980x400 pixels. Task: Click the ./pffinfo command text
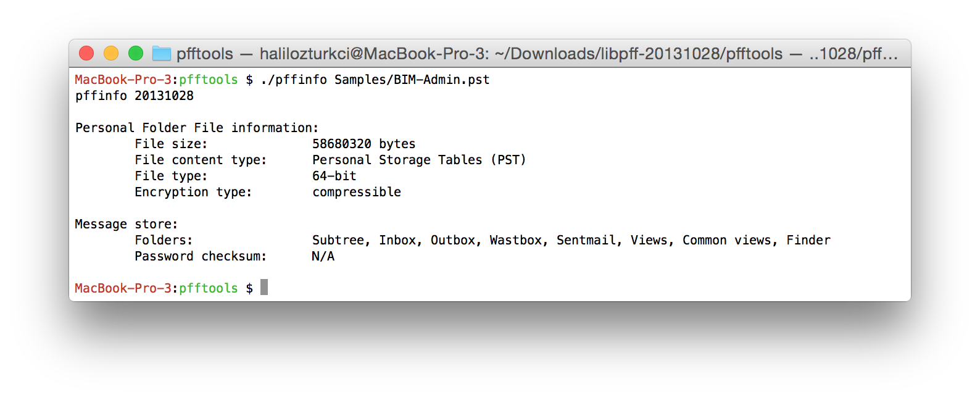294,80
